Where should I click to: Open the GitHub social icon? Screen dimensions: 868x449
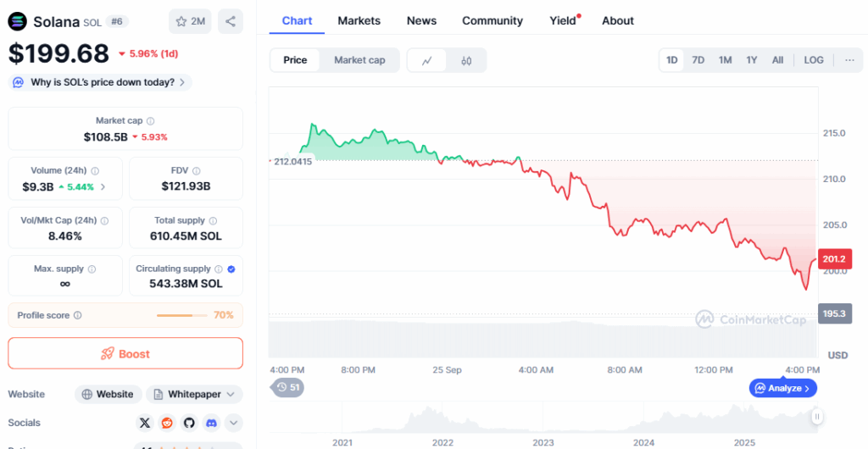(x=189, y=423)
